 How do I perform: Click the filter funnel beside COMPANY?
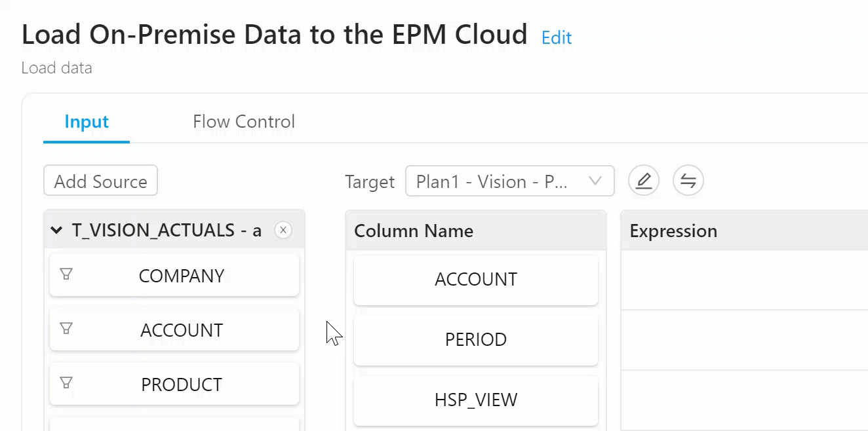pos(66,274)
